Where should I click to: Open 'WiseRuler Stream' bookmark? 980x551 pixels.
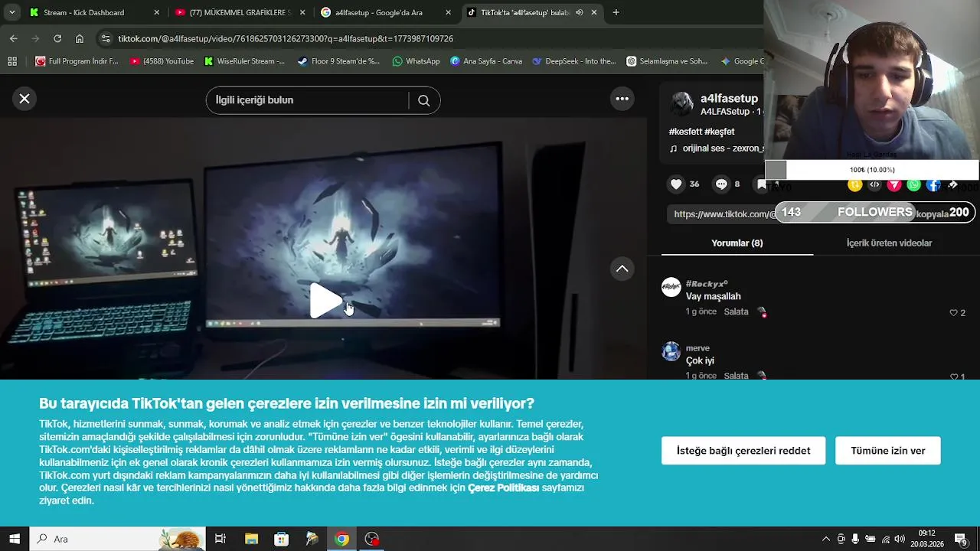244,61
